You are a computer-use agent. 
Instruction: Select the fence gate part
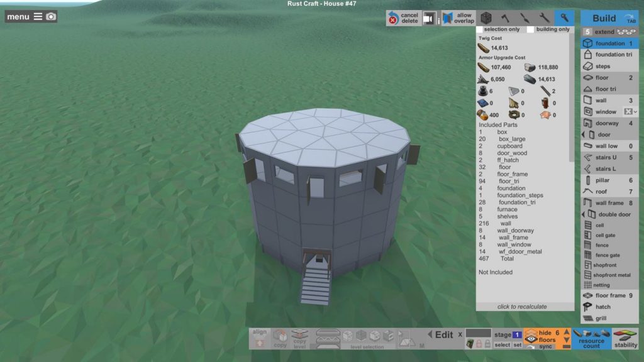pyautogui.click(x=609, y=255)
